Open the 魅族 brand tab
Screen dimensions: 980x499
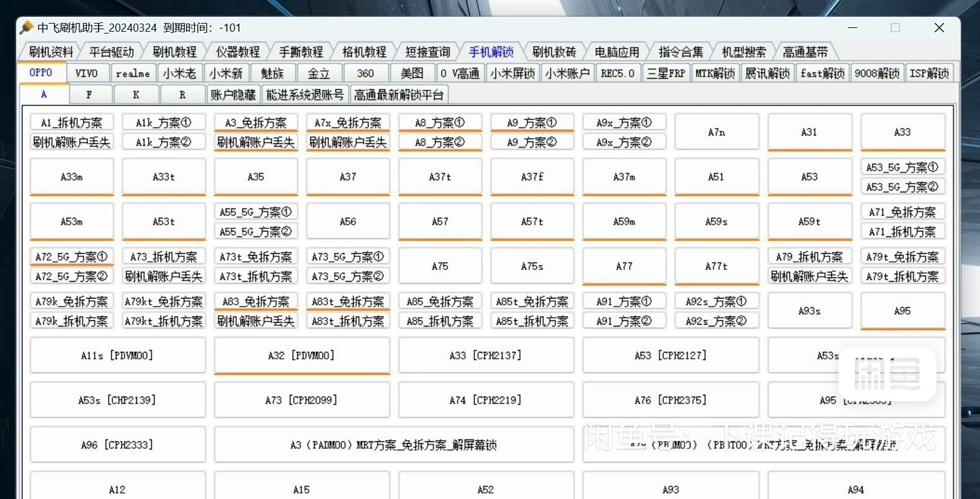[272, 73]
